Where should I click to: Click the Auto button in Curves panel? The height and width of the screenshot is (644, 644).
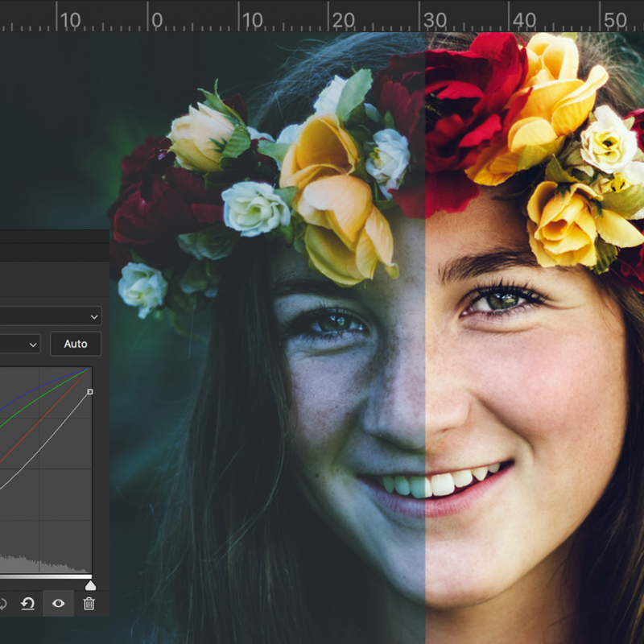(76, 344)
